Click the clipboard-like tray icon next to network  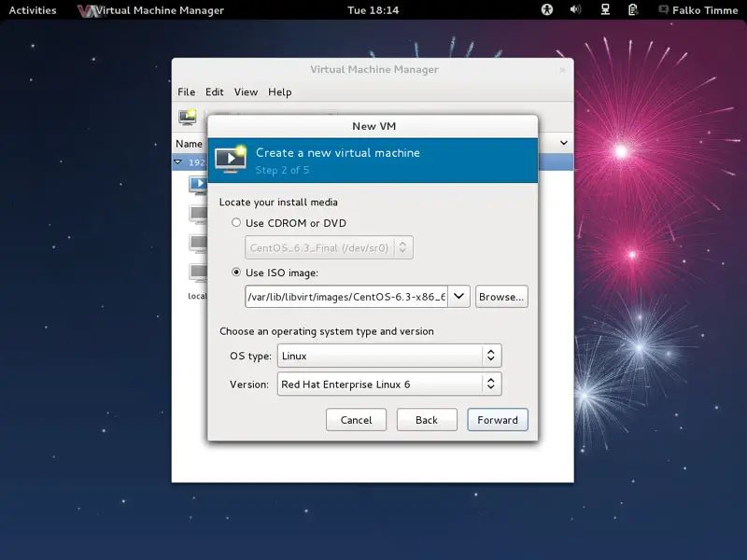[633, 9]
